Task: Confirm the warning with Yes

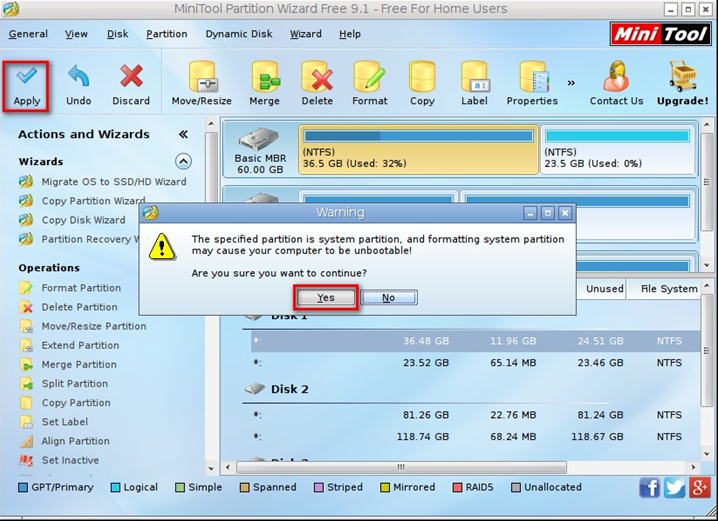Action: [x=326, y=298]
